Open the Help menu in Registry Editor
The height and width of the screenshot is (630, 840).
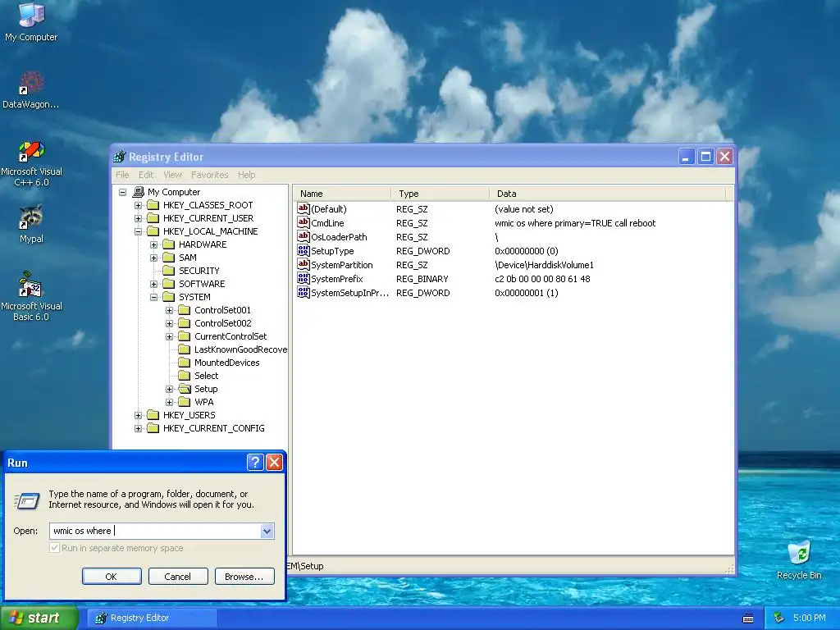[246, 175]
